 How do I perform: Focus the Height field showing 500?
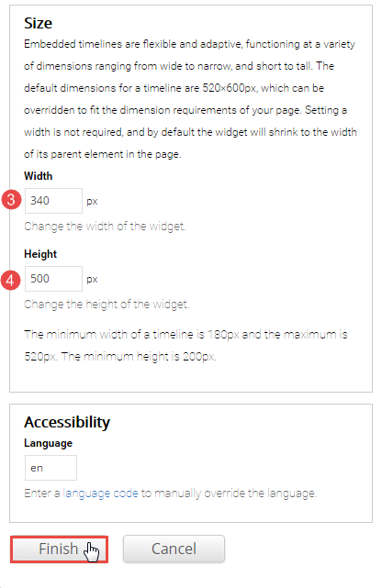pyautogui.click(x=53, y=279)
